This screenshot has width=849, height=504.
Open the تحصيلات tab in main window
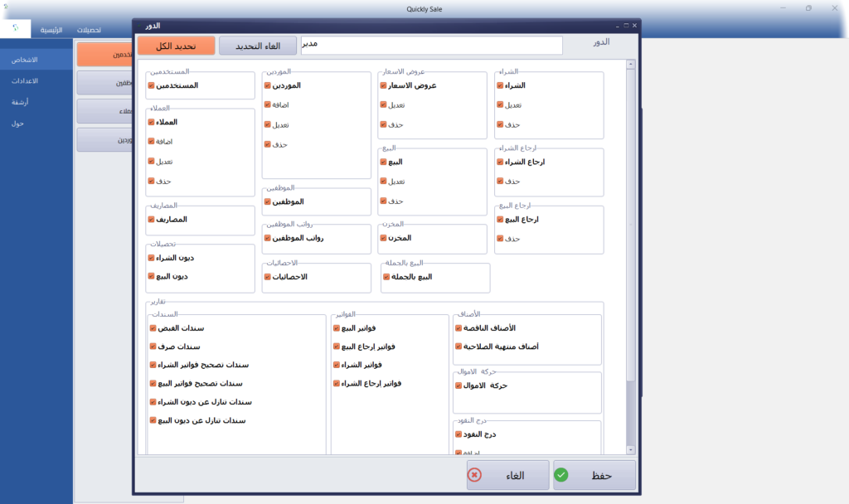pyautogui.click(x=89, y=30)
